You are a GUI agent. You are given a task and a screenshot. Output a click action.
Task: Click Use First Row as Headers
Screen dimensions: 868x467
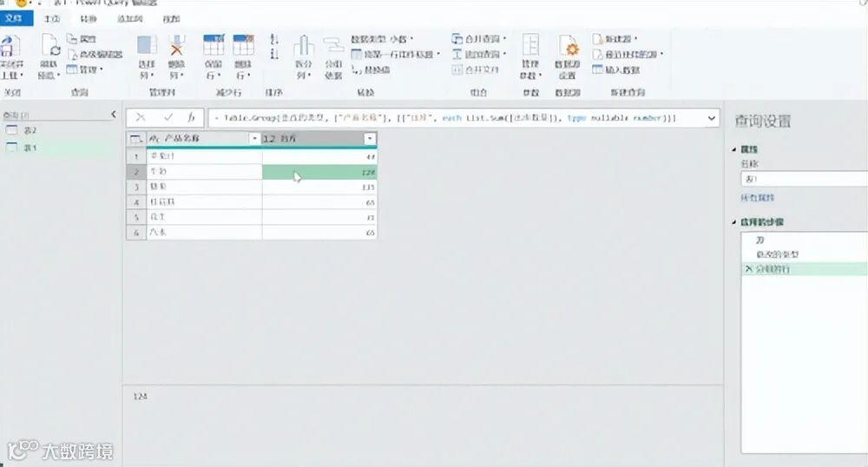coord(396,54)
